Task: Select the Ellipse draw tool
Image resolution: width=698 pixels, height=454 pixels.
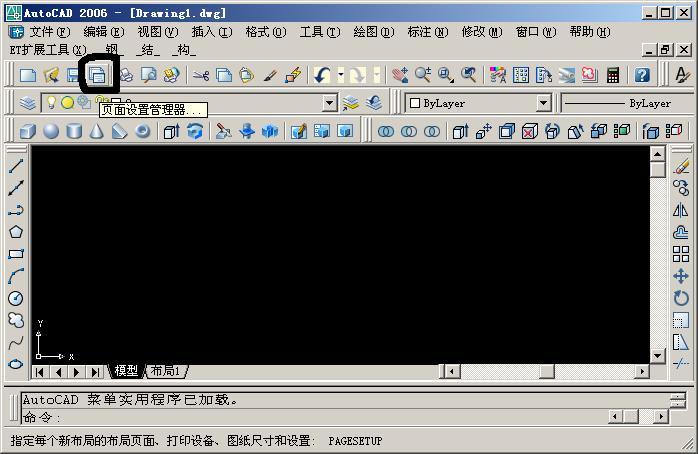Action: (16, 364)
